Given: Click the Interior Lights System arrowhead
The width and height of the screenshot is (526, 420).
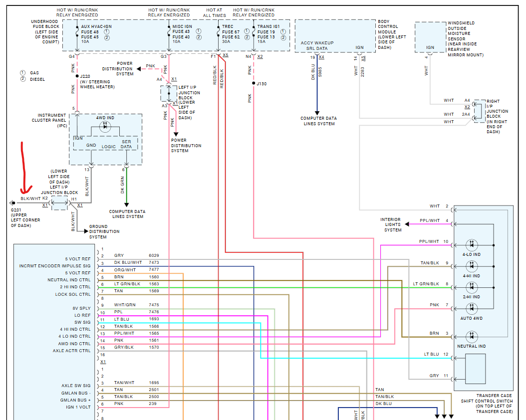Looking at the screenshot, I should point(407,224).
